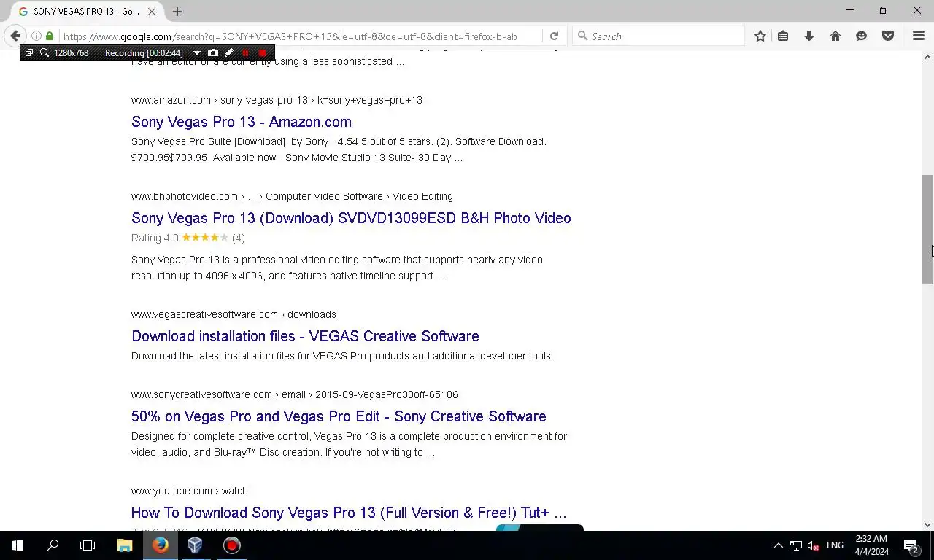934x560 pixels.
Task: Open the B&H Photo Video Sony Vegas result
Action: click(351, 218)
